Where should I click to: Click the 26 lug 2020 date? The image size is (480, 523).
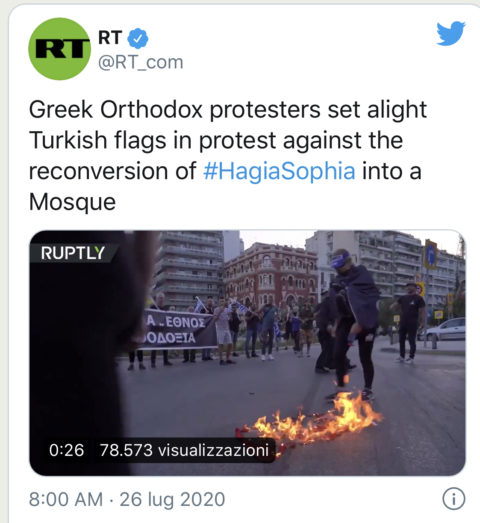tap(172, 499)
